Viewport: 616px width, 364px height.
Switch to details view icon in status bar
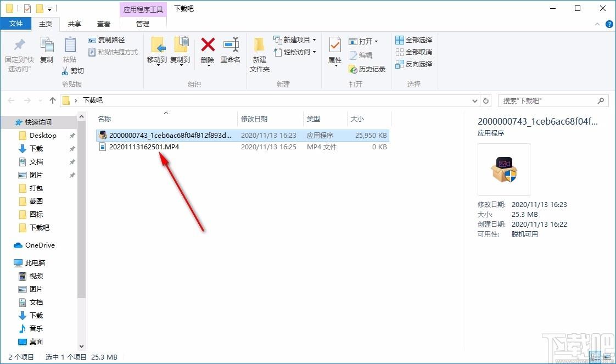click(595, 357)
